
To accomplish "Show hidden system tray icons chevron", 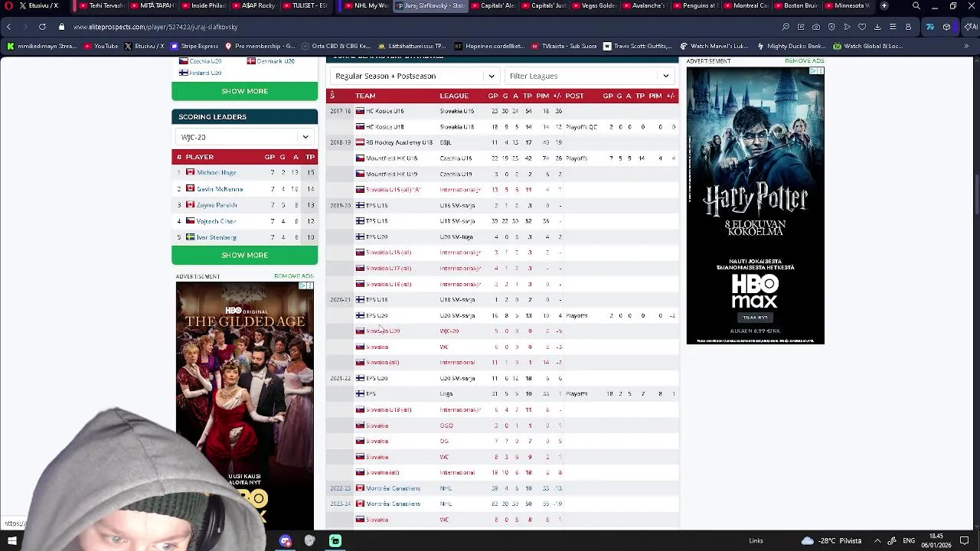I will [x=876, y=541].
